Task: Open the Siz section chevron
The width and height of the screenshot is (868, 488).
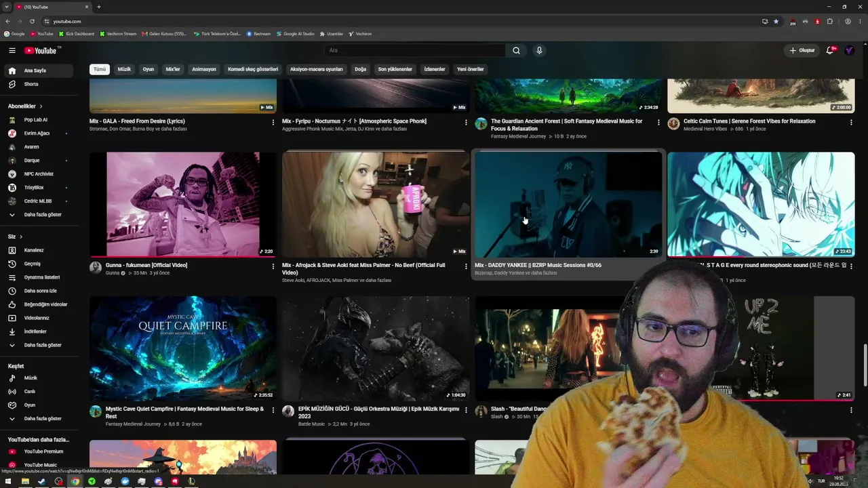Action: point(21,237)
